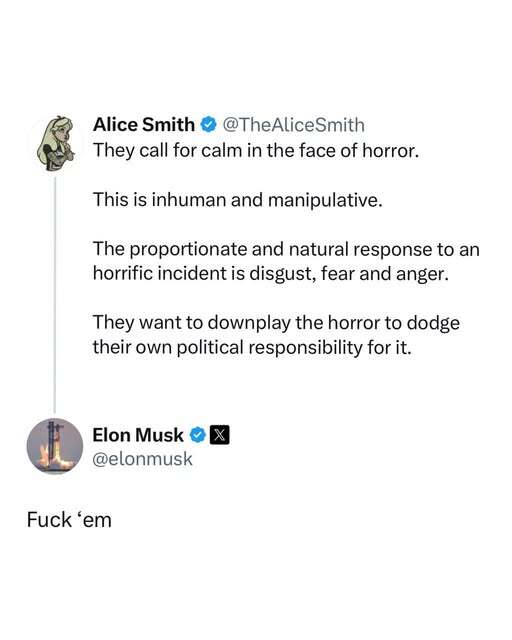Open Elon Musk's rocket launch avatar
The width and height of the screenshot is (512, 640).
coord(55,446)
